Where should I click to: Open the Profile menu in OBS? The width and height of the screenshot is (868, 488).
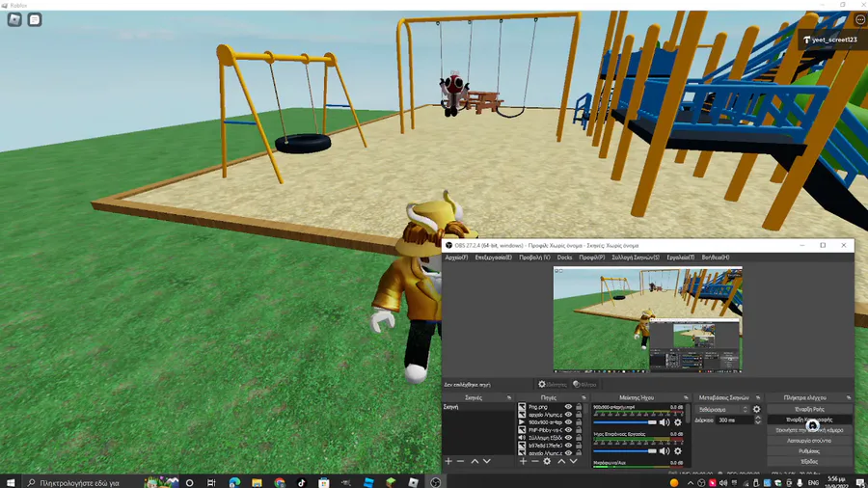click(592, 258)
